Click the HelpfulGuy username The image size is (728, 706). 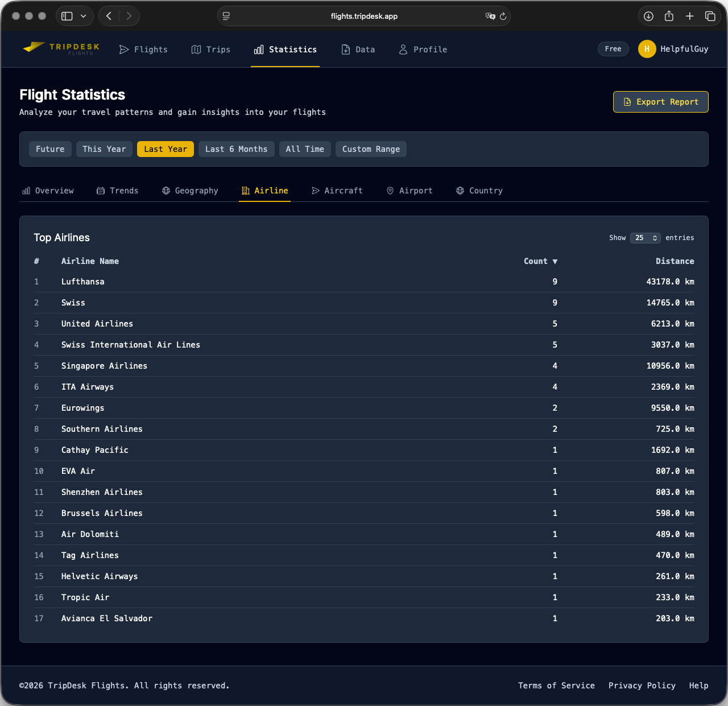[684, 49]
